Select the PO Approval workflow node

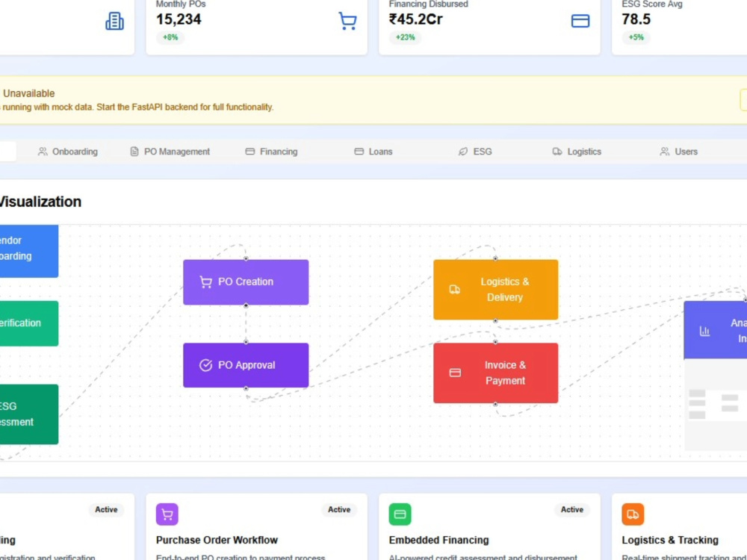point(246,365)
